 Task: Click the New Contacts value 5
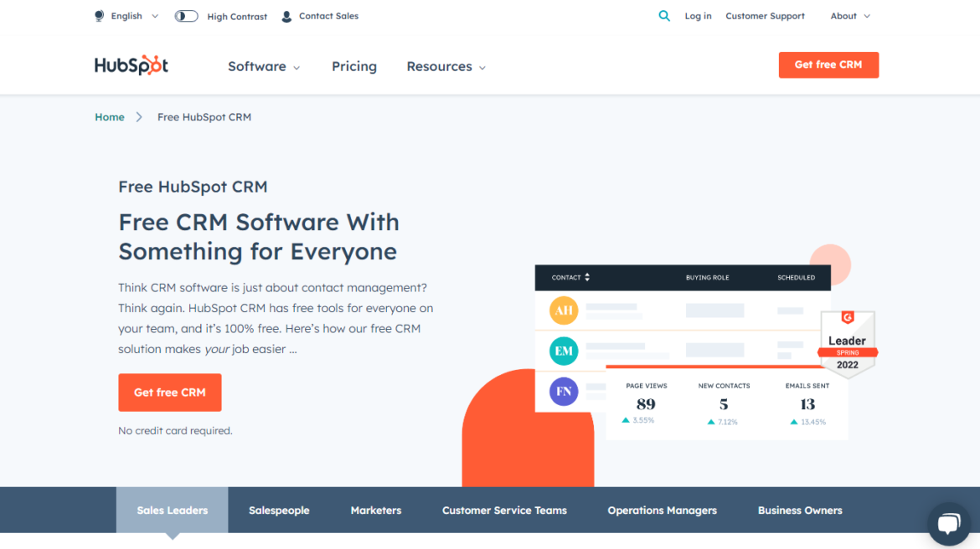pos(723,404)
